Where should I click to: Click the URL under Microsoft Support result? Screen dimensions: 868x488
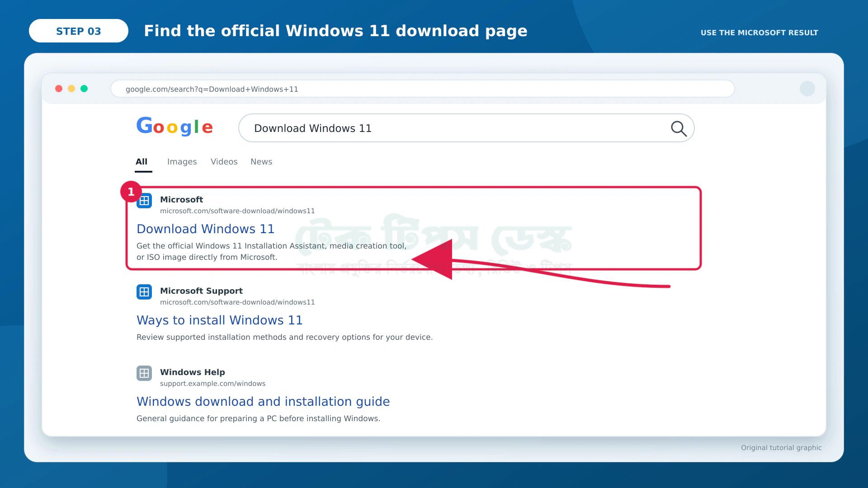237,302
